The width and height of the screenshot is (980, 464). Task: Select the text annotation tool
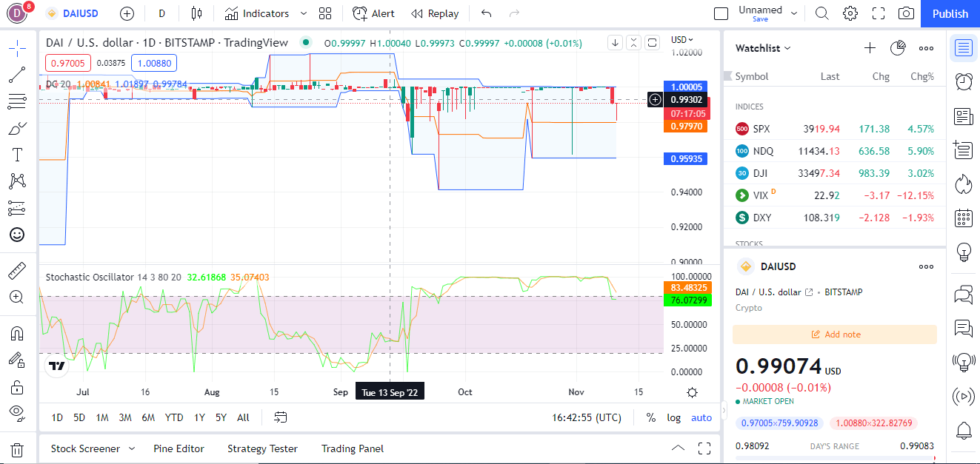pyautogui.click(x=17, y=155)
